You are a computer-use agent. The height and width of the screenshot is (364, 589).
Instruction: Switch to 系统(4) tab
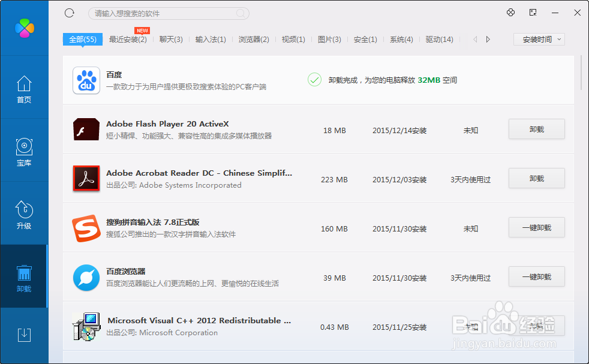point(401,40)
